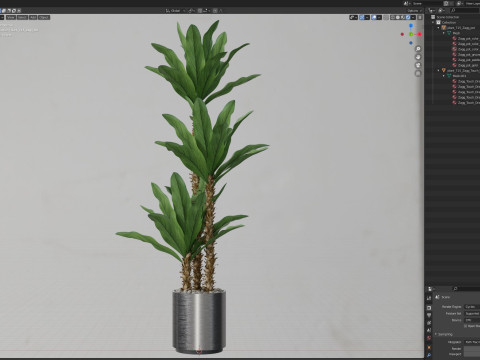Click the View Layer selector icon

(460, 3)
